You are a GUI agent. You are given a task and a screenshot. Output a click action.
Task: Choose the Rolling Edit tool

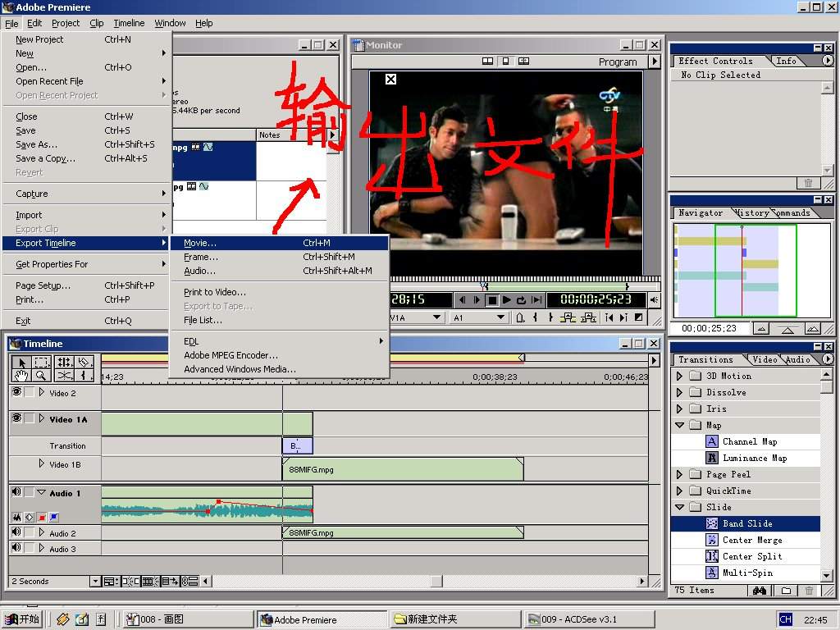65,362
